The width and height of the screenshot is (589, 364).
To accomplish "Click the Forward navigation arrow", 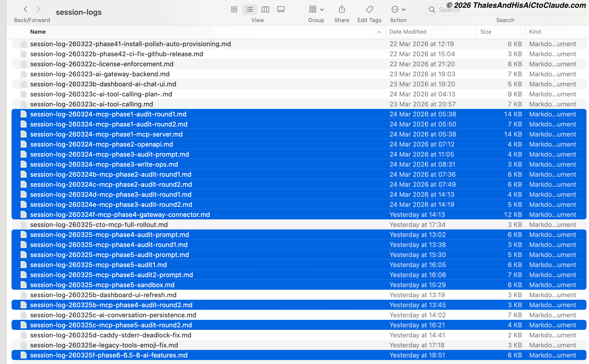I will tap(38, 9).
